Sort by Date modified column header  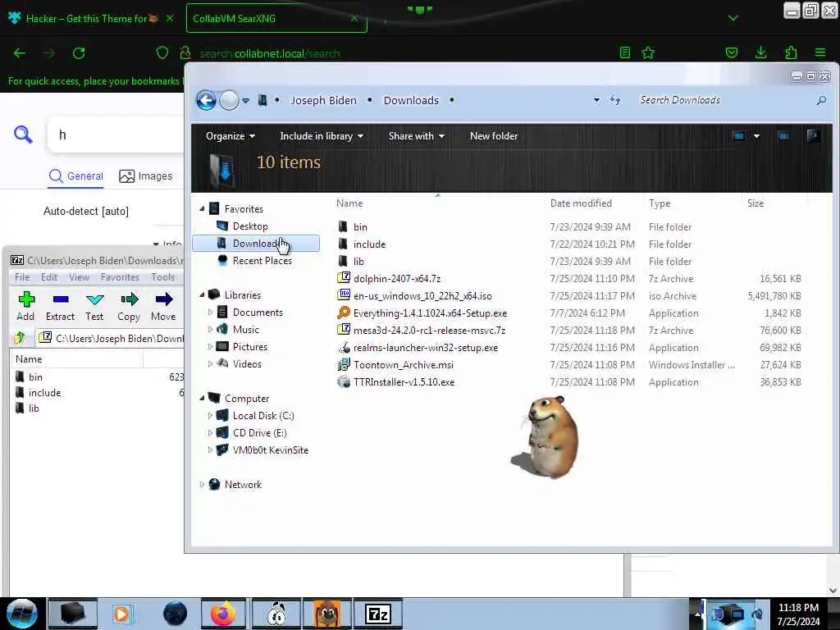pyautogui.click(x=581, y=203)
